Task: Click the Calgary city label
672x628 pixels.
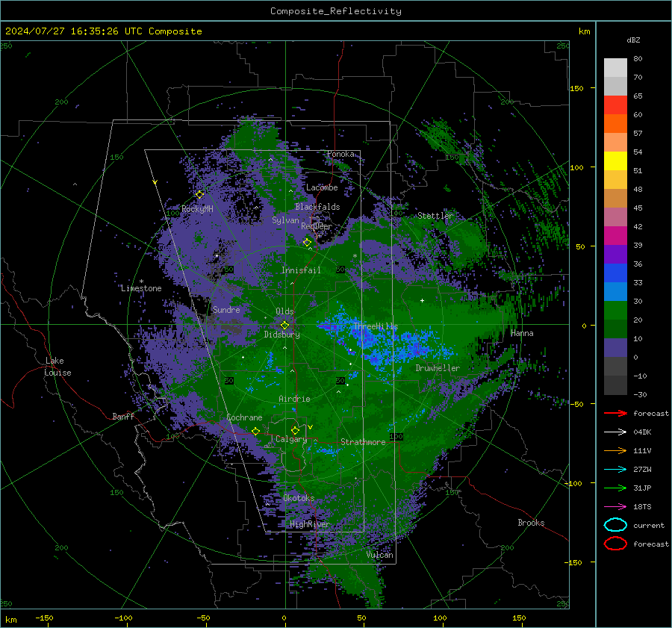Action: (291, 439)
